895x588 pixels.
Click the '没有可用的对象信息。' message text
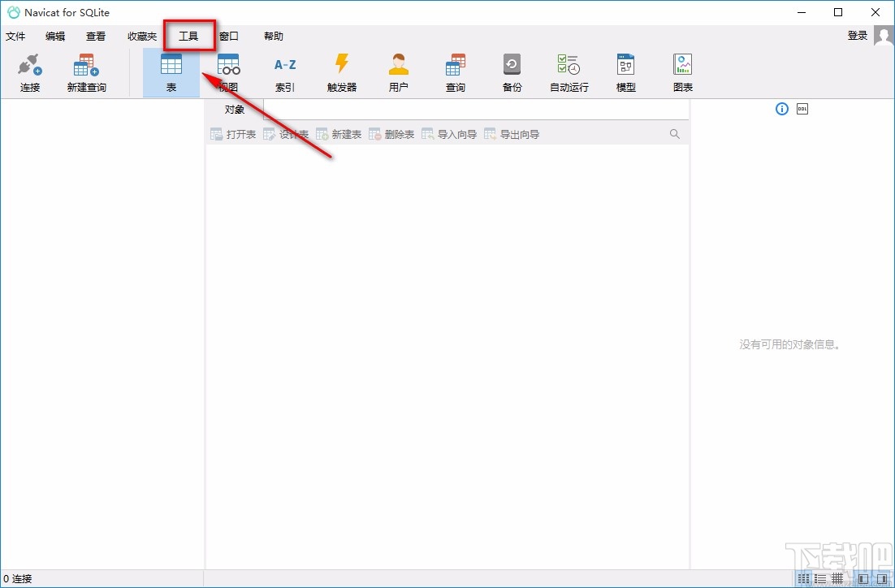[x=790, y=344]
